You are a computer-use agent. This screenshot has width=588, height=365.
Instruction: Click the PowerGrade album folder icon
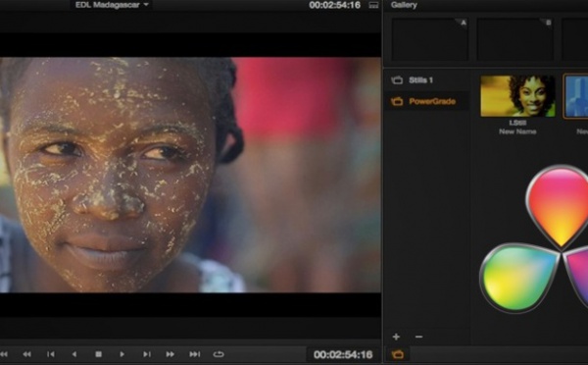(397, 101)
